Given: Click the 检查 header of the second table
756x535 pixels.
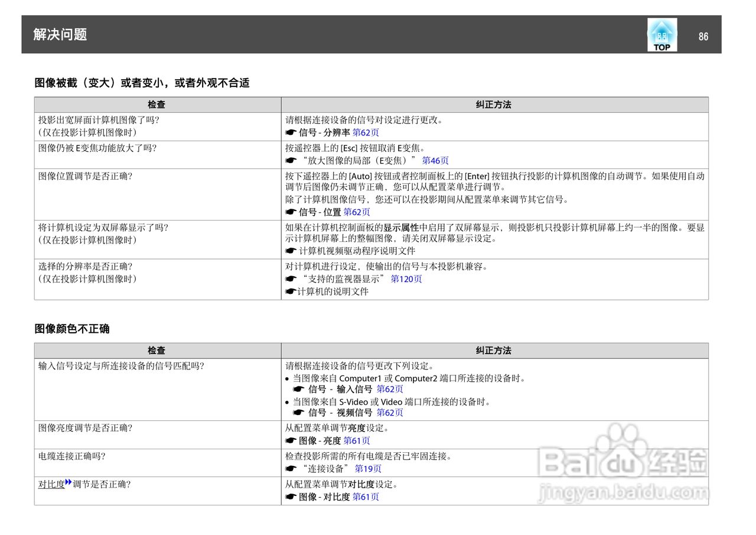Looking at the screenshot, I should [157, 351].
